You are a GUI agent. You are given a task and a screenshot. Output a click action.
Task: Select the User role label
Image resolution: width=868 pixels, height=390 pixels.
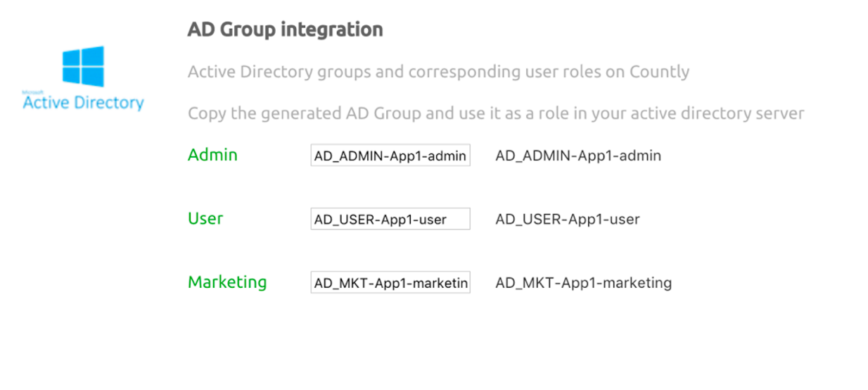tap(205, 218)
